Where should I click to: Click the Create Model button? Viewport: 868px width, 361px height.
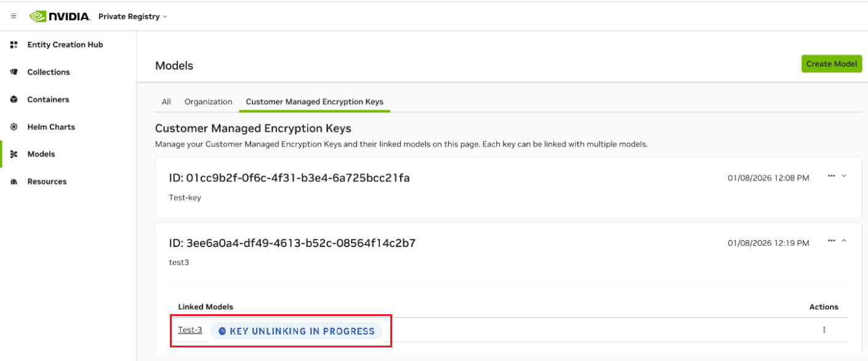[832, 64]
